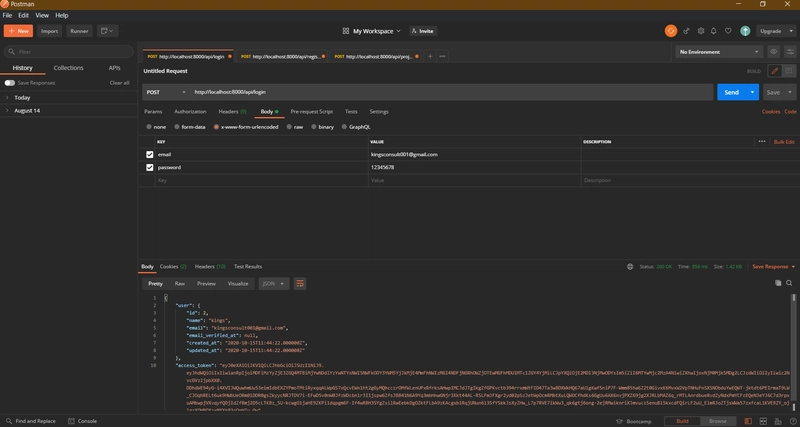Open the user avatar menu
The width and height of the screenshot is (800, 427).
745,31
